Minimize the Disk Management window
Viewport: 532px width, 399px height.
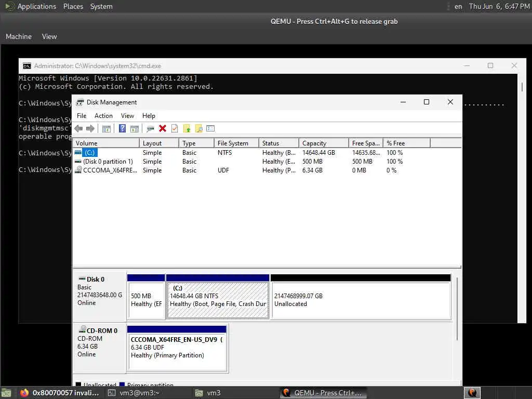click(x=403, y=102)
